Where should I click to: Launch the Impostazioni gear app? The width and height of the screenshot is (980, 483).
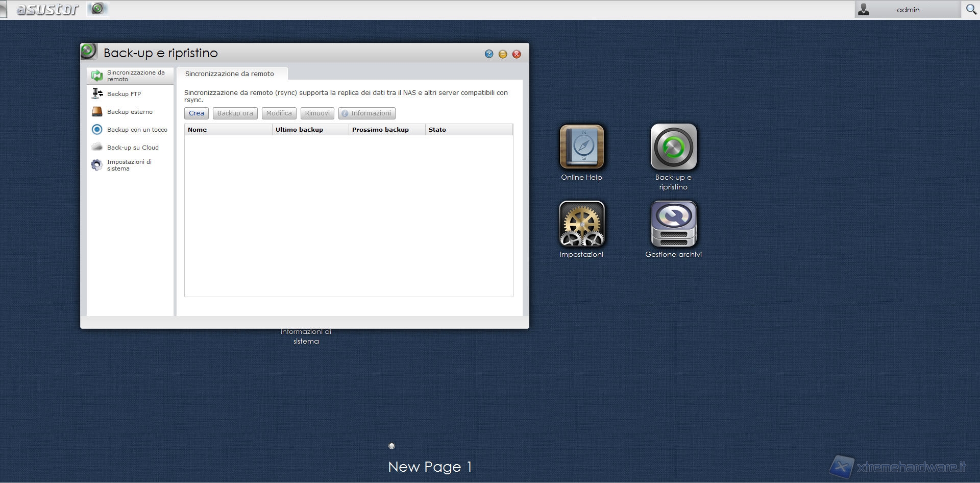[x=581, y=224]
